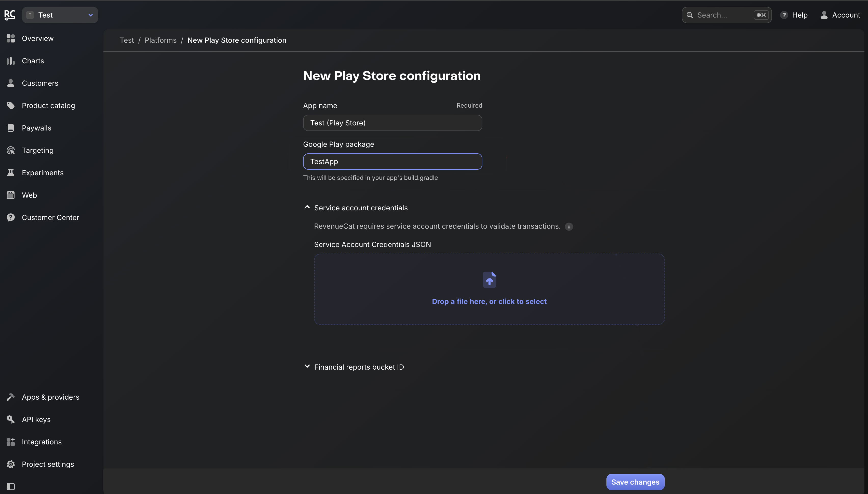Screen dimensions: 868x494
Task: Open the Help menu link
Action: point(794,15)
